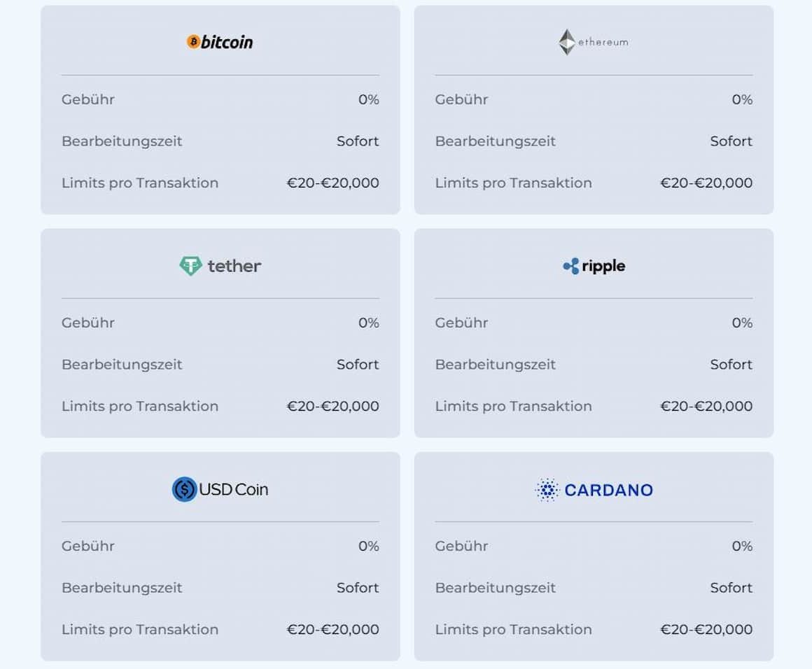The height and width of the screenshot is (669, 812).
Task: Click USD Coin's 0% fee value
Action: 368,547
